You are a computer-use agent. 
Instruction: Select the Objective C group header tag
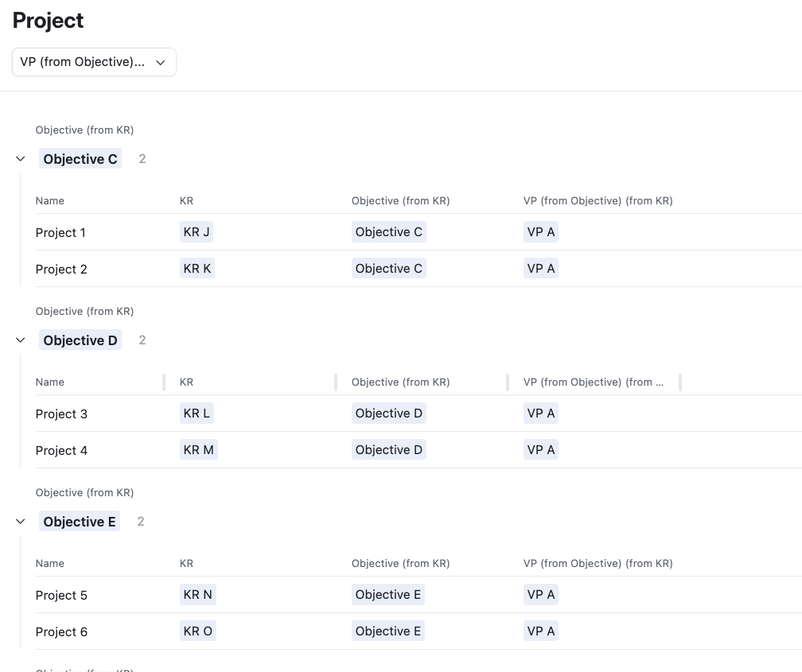80,159
